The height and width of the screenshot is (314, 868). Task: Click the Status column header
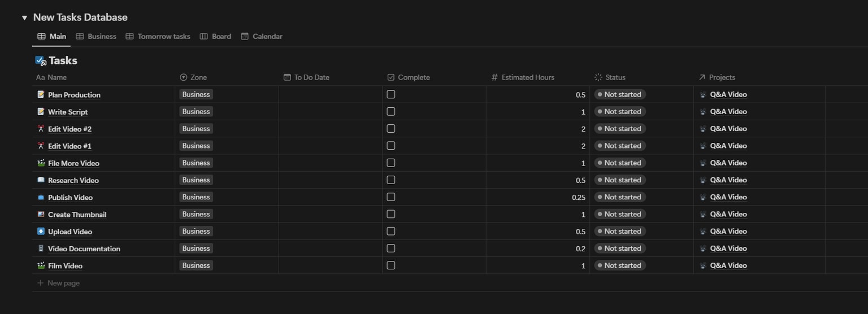610,77
